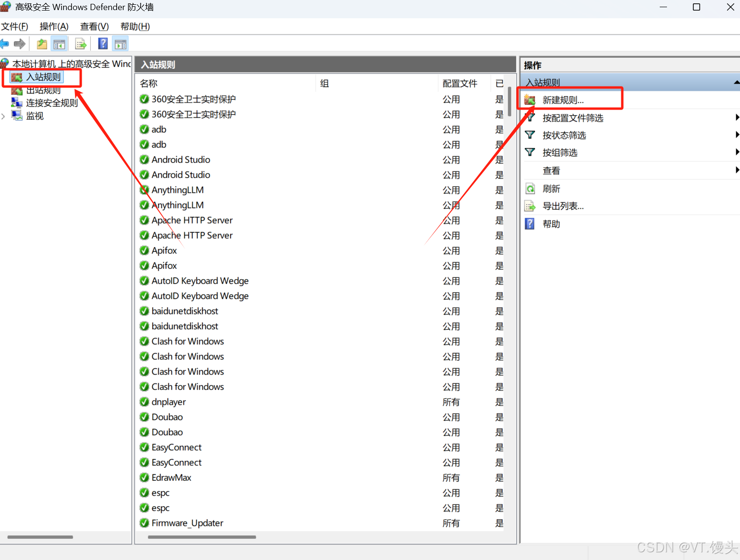
Task: Click the 所有 profile cell of dnplayer
Action: click(451, 402)
